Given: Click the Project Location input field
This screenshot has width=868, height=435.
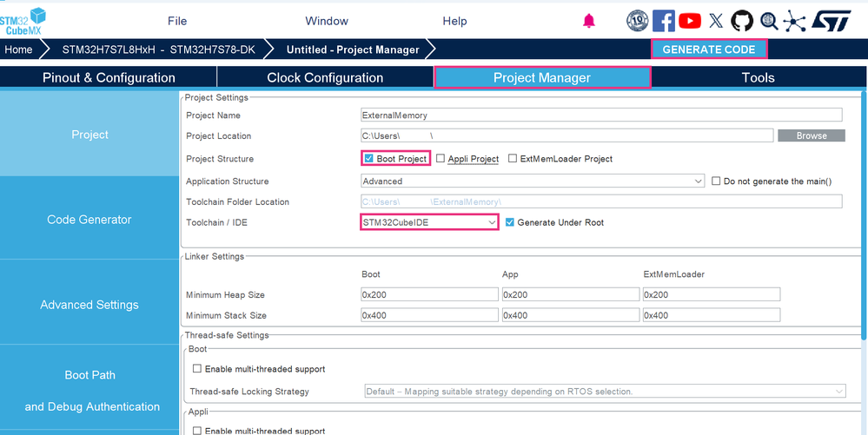Looking at the screenshot, I should (567, 135).
